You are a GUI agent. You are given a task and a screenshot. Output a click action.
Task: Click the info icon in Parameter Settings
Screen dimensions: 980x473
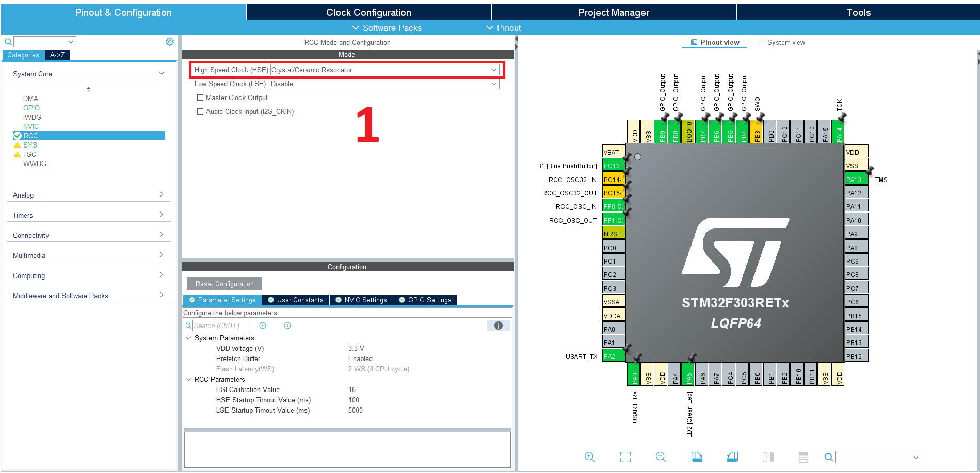(x=499, y=325)
